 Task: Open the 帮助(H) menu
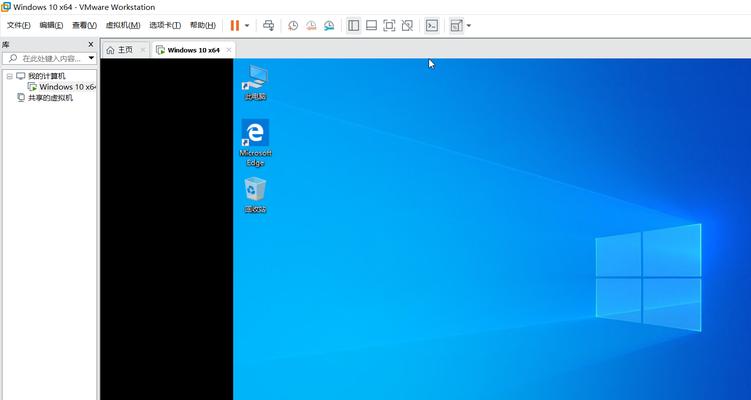(x=203, y=25)
